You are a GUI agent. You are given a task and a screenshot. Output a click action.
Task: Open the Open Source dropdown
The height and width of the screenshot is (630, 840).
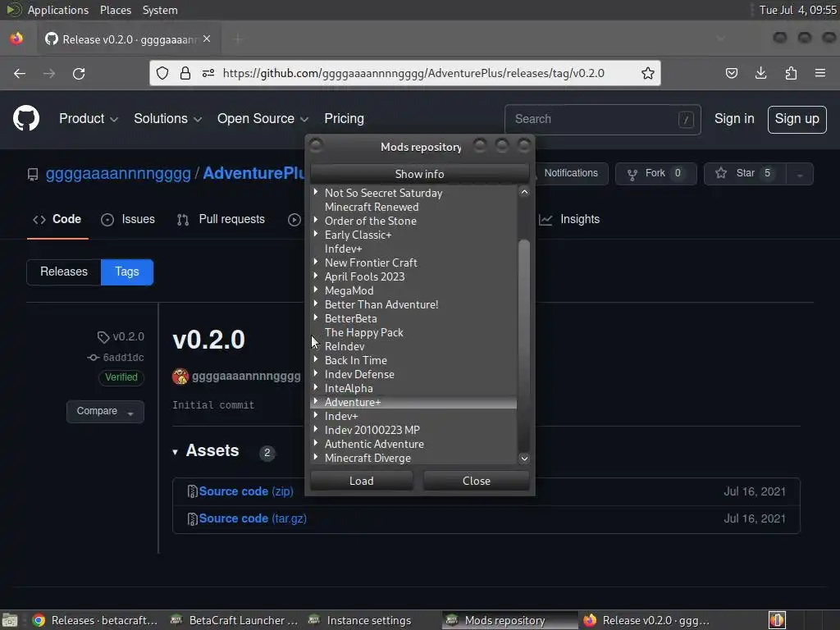point(262,119)
